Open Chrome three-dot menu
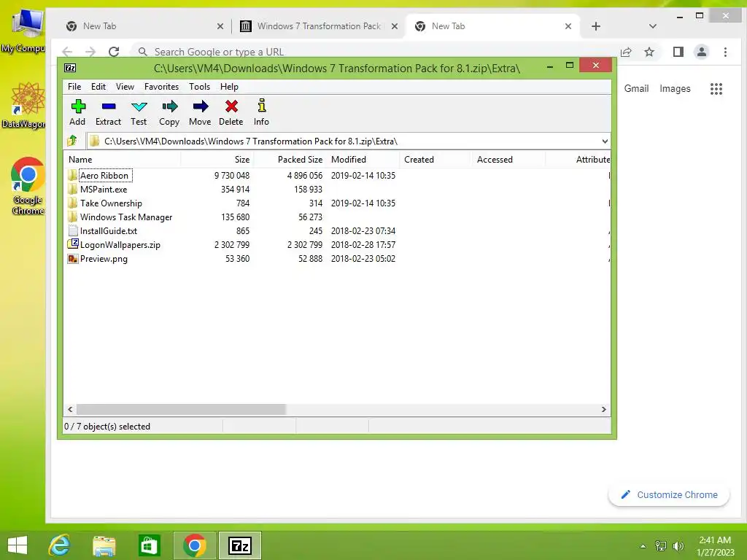The height and width of the screenshot is (560, 747). click(726, 52)
